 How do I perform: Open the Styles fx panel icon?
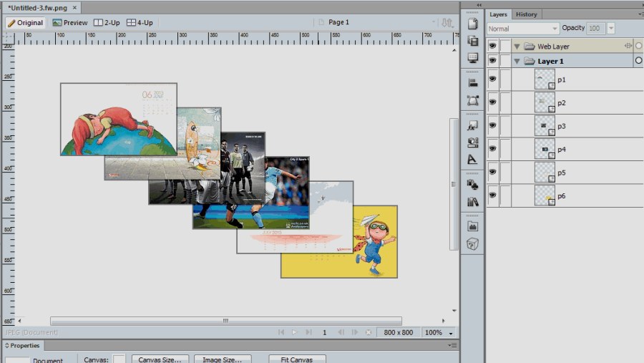click(473, 125)
